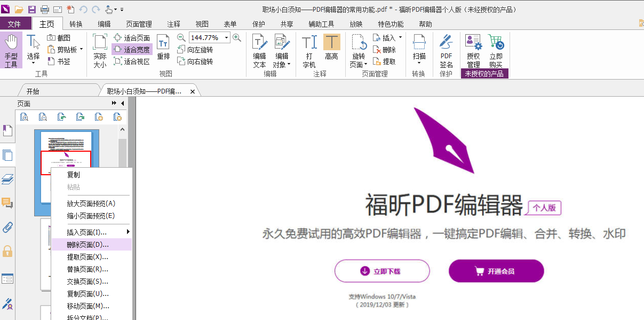Open the Attachments paperclip panel
Viewport: 644px width, 320px height.
pyautogui.click(x=7, y=227)
